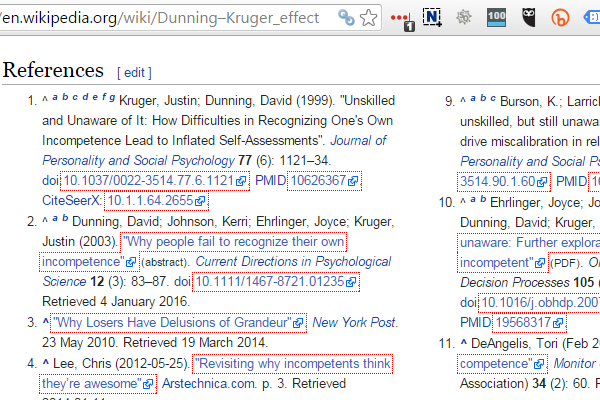Click the link chain icon in address bar
The height and width of the screenshot is (400, 600).
(346, 18)
